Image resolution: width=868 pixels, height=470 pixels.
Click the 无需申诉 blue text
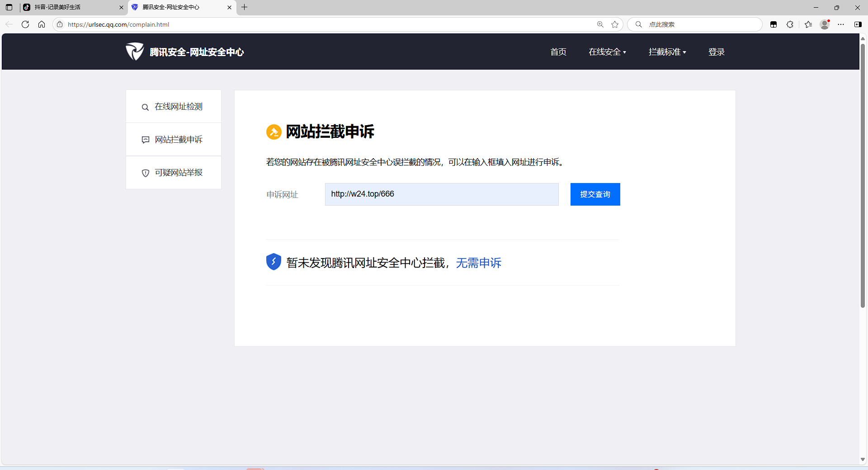tap(479, 263)
